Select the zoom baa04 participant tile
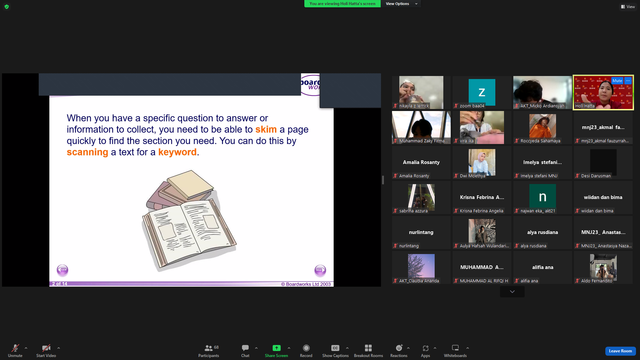This screenshot has height=360, width=640. [482, 92]
